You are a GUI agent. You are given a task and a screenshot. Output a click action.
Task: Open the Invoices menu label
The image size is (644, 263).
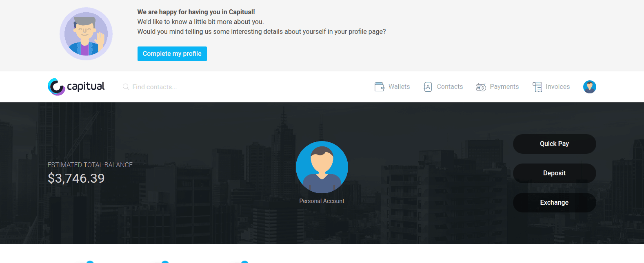pos(558,87)
